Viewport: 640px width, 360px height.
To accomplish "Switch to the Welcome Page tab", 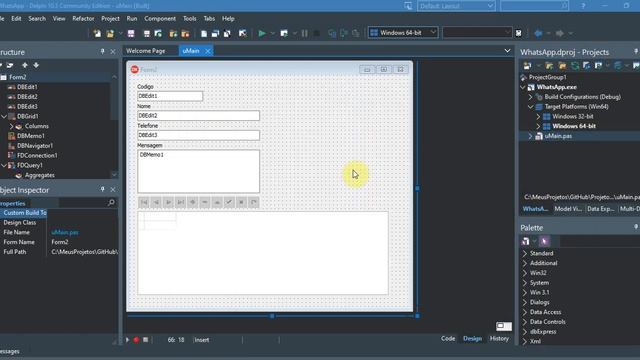I will click(x=146, y=51).
